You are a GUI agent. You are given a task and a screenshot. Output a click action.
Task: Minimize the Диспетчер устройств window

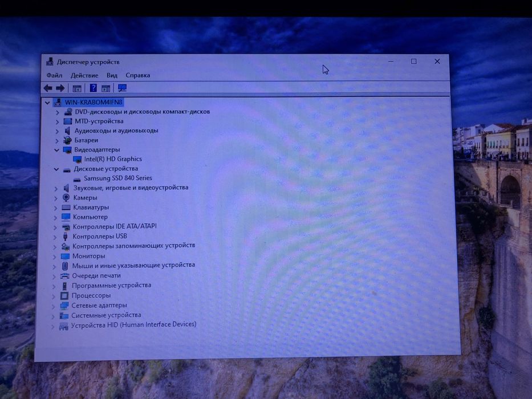click(x=391, y=62)
